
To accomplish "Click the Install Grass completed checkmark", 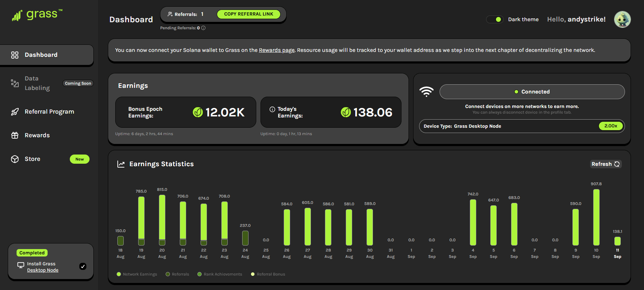I will pos(83,266).
